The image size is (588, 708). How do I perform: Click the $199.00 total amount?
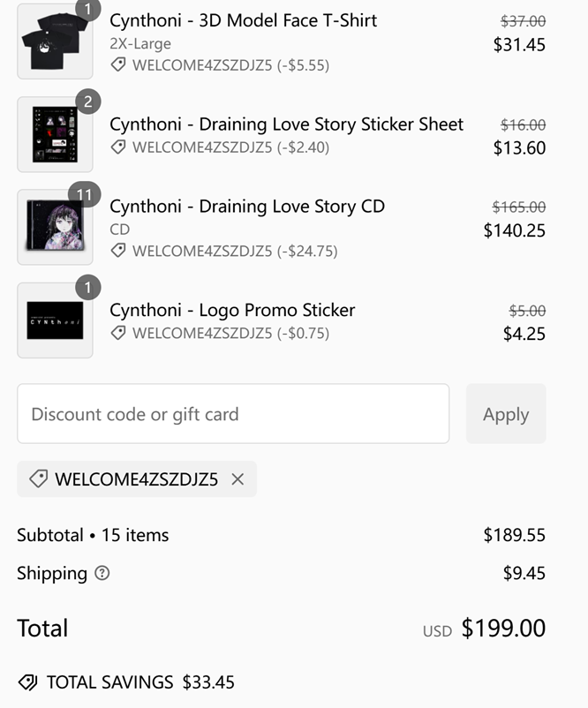[x=503, y=629]
